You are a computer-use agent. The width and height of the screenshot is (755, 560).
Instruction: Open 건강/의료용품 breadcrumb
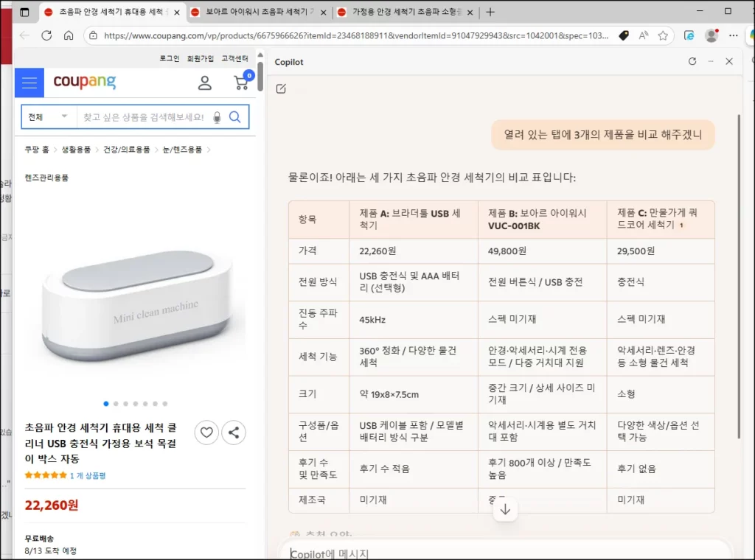(127, 150)
